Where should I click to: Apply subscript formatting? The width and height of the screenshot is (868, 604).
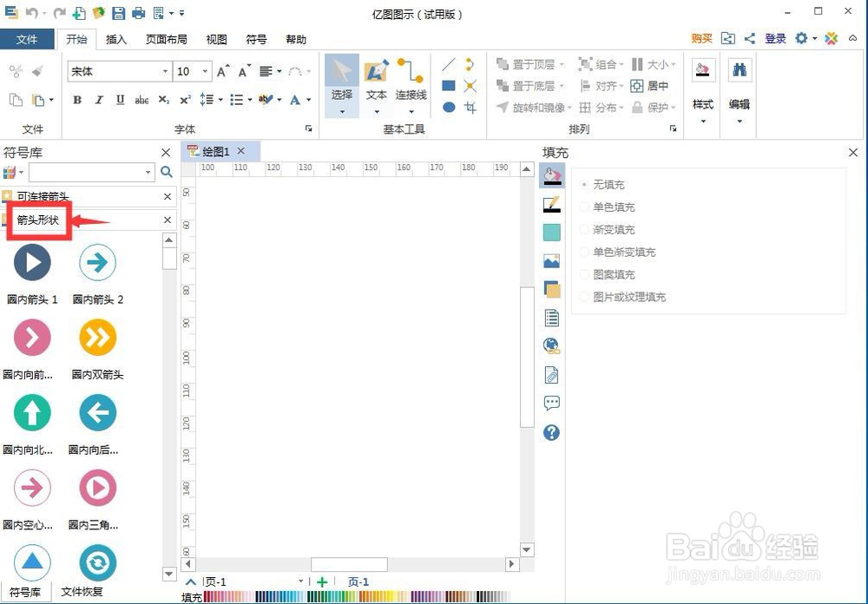[163, 100]
